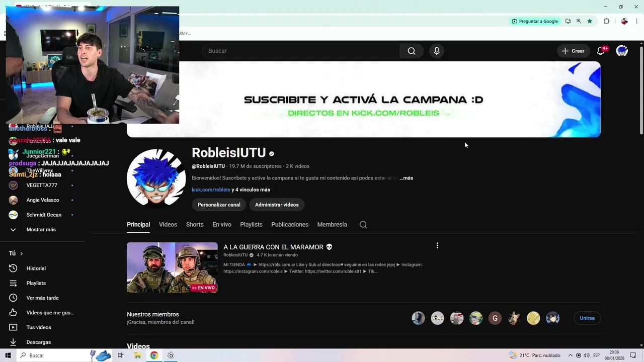This screenshot has width=644, height=362.
Task: Open 'A LA GUERRA CON EL MARAMOR' title
Action: [278, 247]
